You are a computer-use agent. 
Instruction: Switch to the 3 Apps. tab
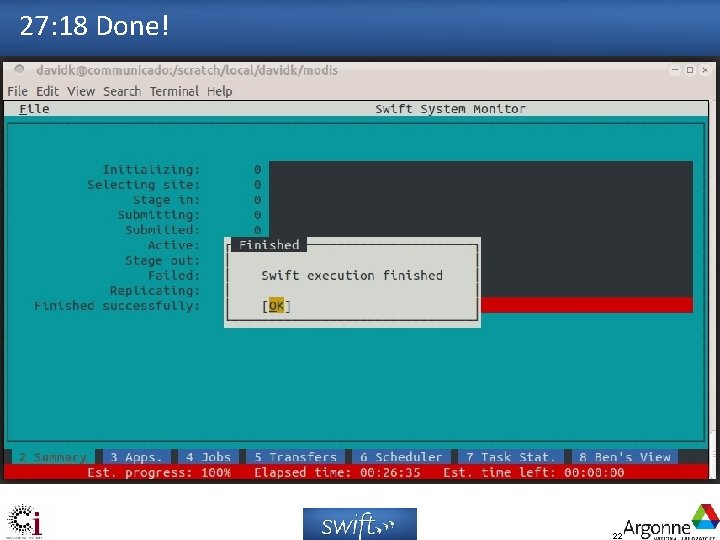pos(136,457)
